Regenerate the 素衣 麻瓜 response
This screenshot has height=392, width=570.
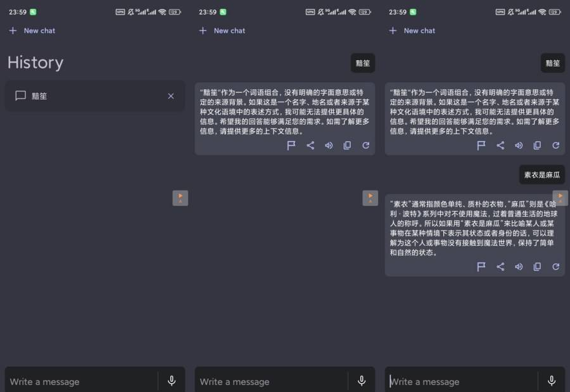tap(555, 267)
